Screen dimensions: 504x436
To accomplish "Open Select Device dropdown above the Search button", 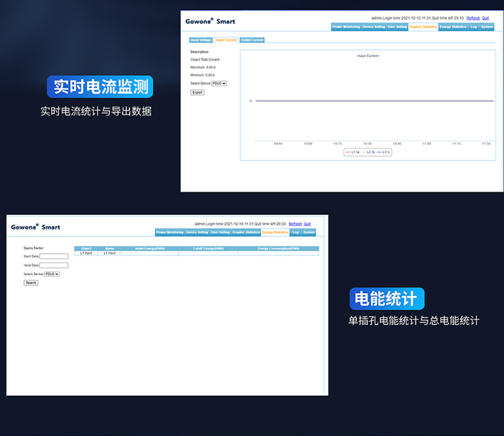I will tap(52, 274).
